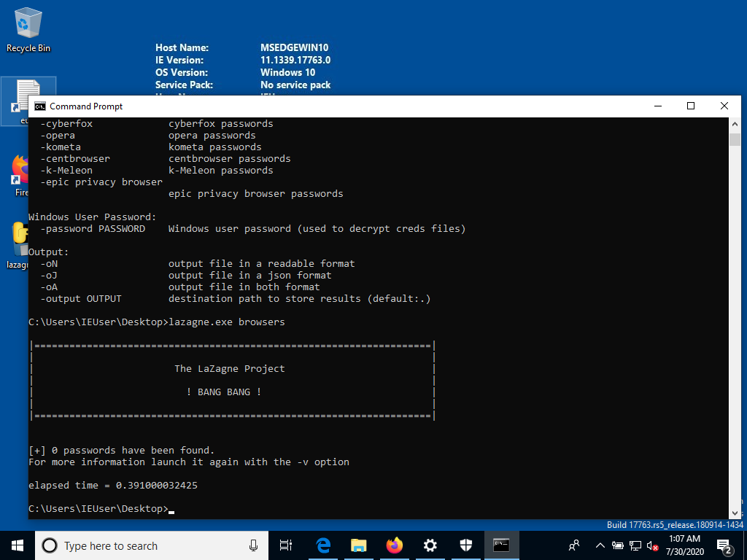Launch Microsoft Edge from the taskbar
The image size is (747, 560).
point(323,545)
